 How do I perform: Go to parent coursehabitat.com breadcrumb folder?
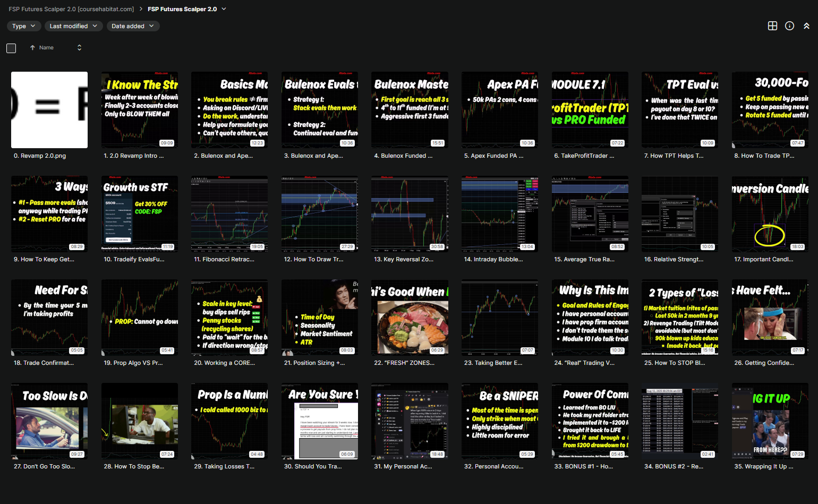[71, 9]
